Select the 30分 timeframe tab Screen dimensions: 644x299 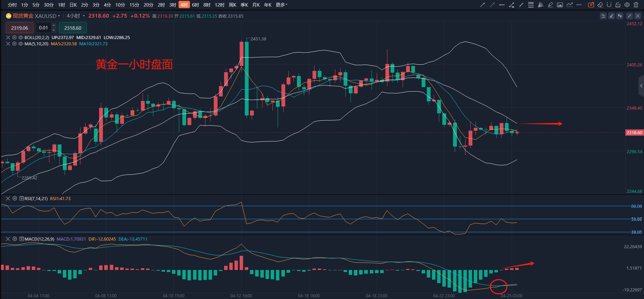[x=49, y=5]
